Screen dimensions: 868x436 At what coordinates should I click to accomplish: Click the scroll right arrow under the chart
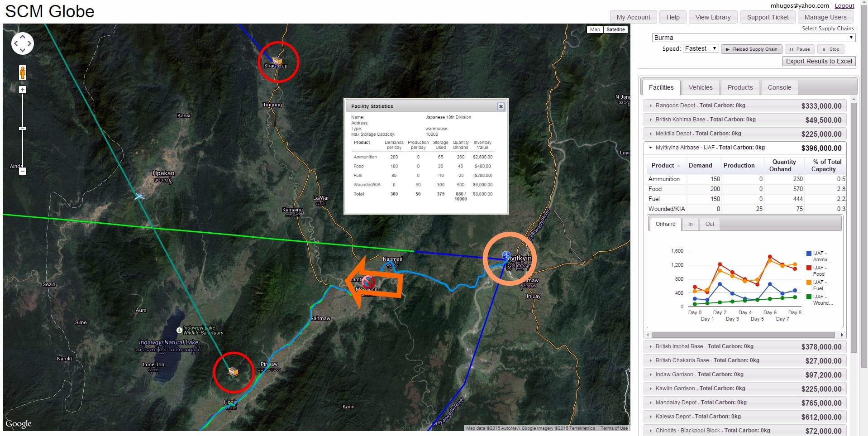(842, 335)
